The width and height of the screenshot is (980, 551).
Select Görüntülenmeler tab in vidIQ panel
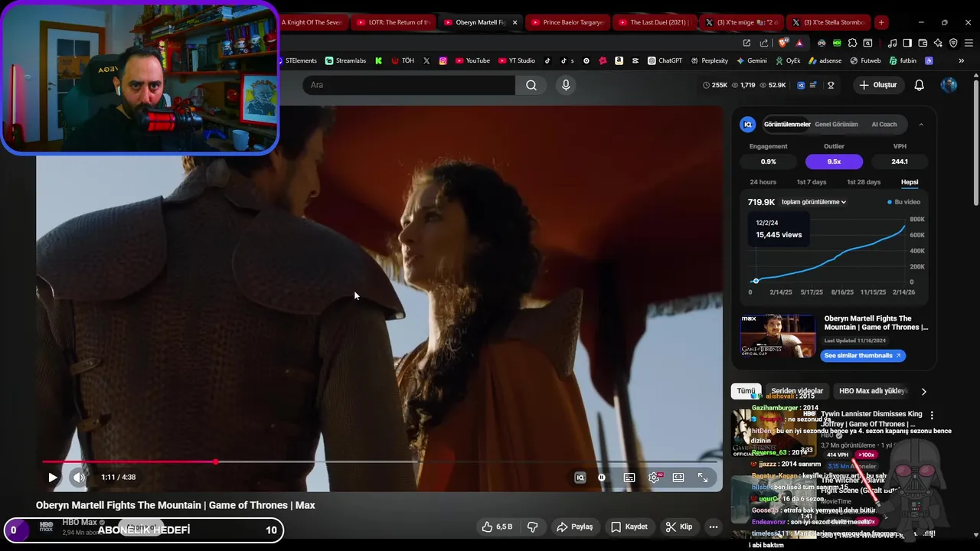(786, 124)
